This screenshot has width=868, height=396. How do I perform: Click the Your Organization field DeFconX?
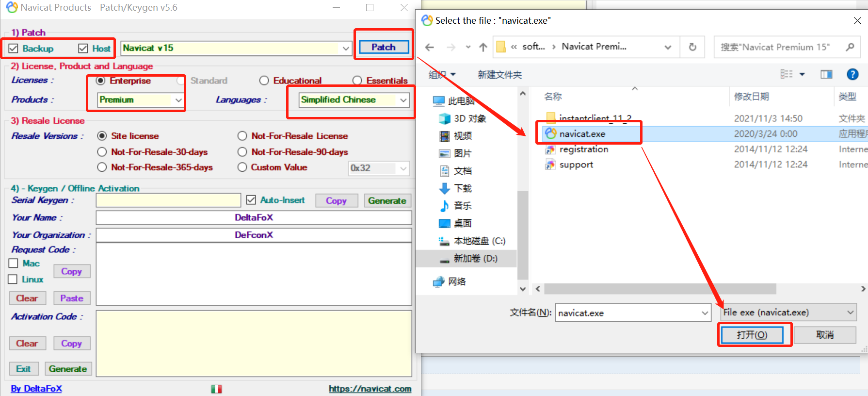pyautogui.click(x=254, y=235)
